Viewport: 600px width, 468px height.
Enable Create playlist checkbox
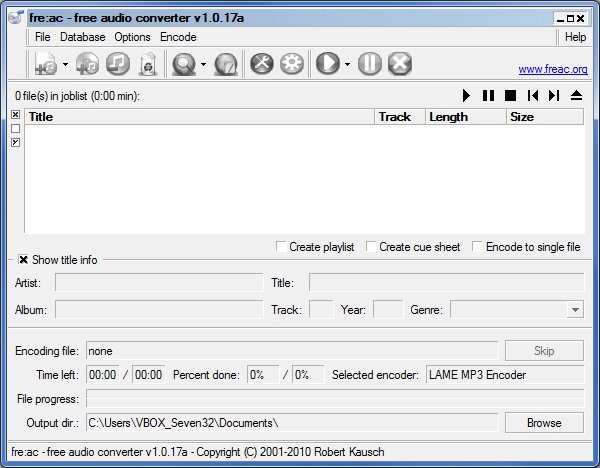point(281,246)
